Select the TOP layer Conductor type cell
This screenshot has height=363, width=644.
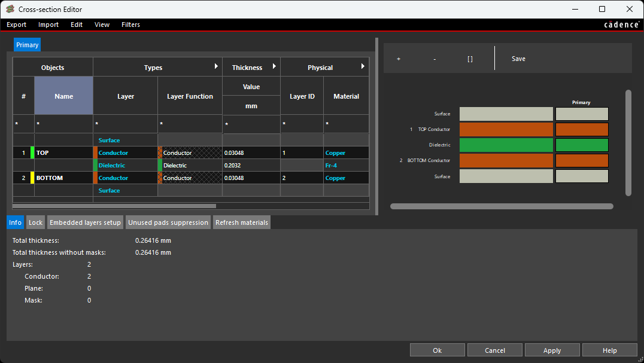[125, 153]
